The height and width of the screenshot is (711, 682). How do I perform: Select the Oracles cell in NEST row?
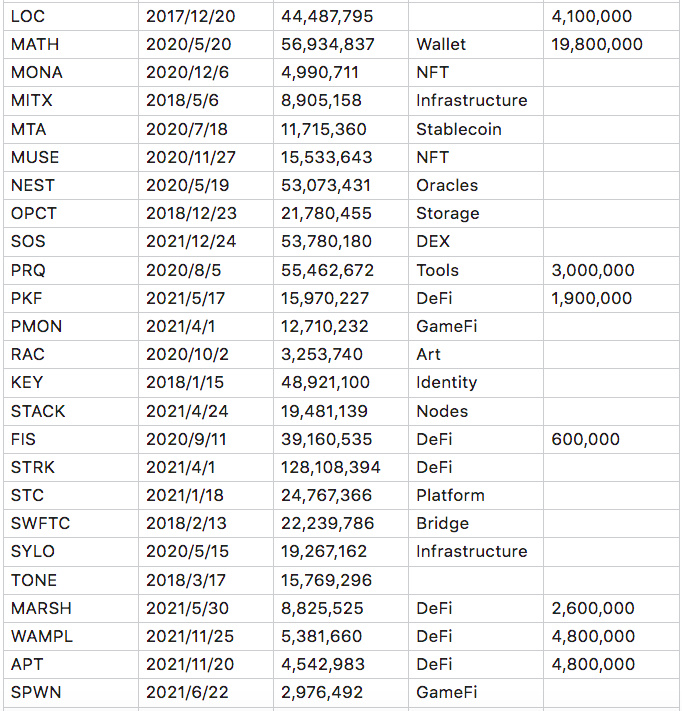click(x=476, y=185)
